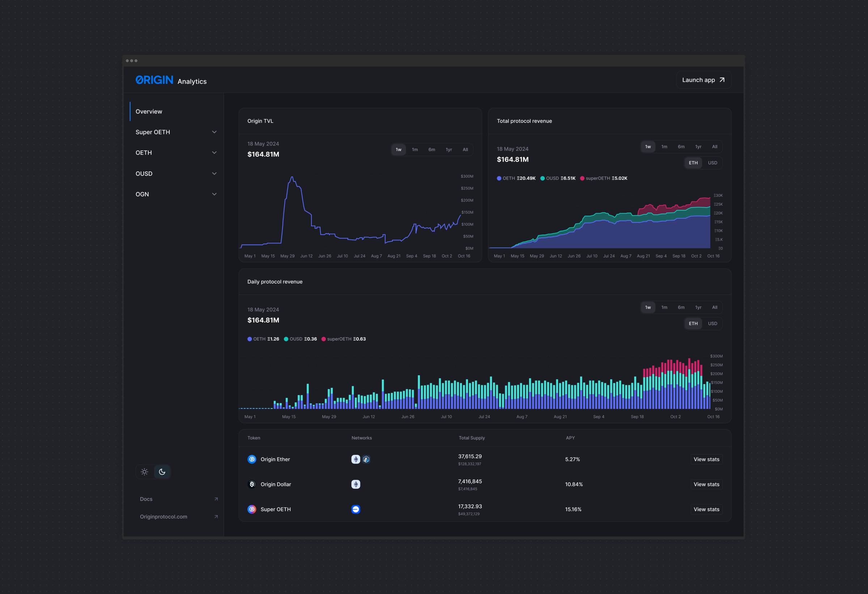Click Base network icon in Super OETH row
Viewport: 868px width, 594px height.
pos(356,509)
